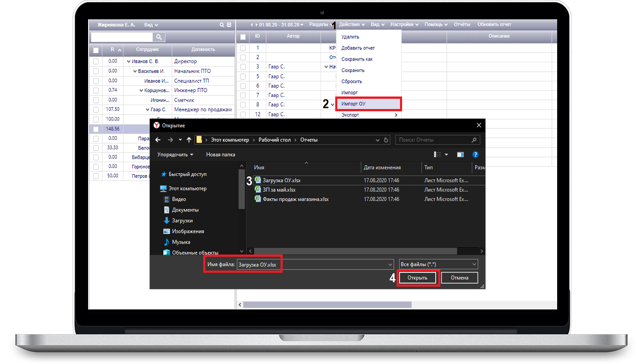Go back using the dialog's back arrow
This screenshot has width=644, height=364.
coord(158,140)
